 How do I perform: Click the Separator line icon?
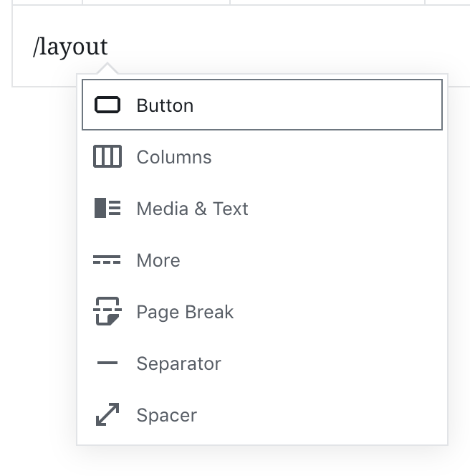(x=107, y=363)
